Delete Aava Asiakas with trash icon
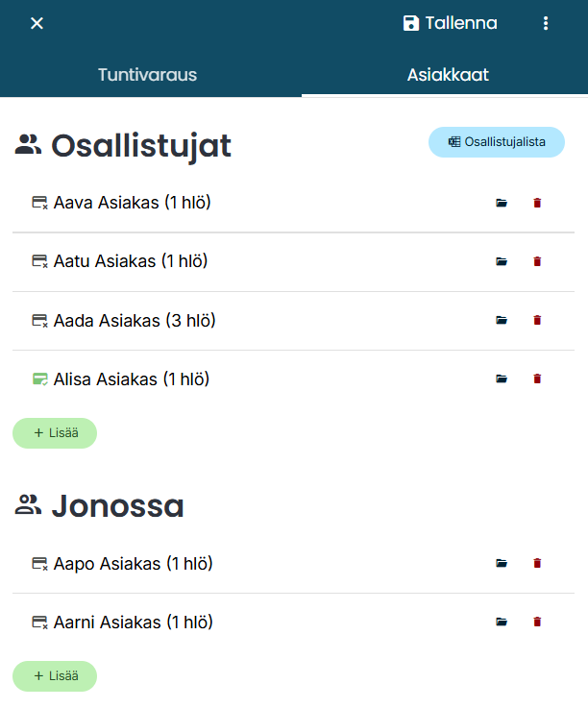Image resolution: width=588 pixels, height=708 pixels. (537, 203)
